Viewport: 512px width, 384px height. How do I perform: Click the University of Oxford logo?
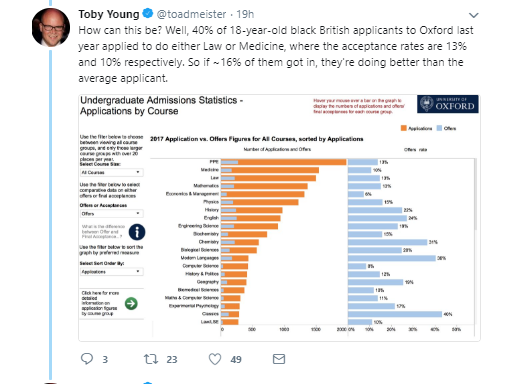point(448,104)
